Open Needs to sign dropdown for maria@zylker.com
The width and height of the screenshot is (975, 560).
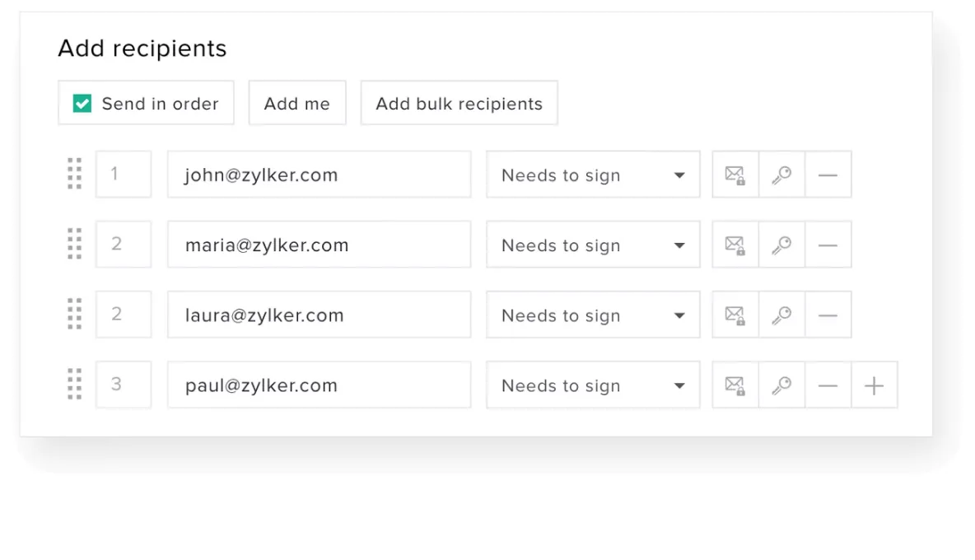(x=593, y=245)
